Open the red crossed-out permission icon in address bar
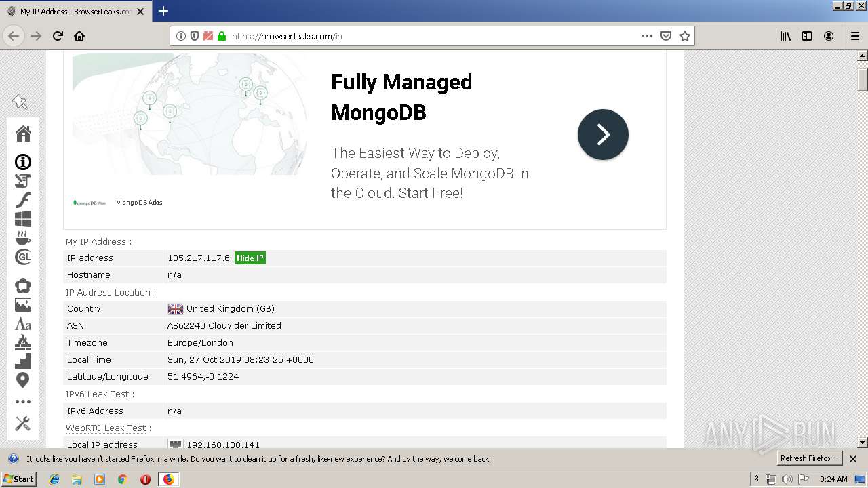This screenshot has height=488, width=868. [x=208, y=36]
